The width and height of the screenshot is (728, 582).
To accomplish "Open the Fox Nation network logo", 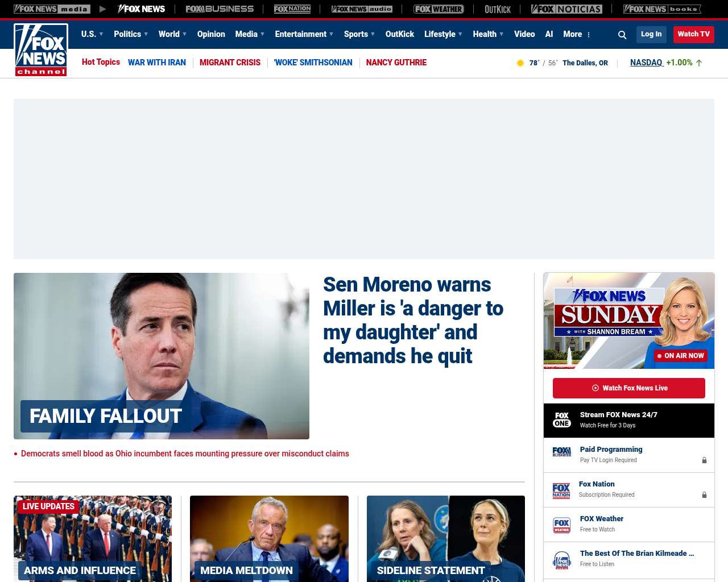I will 292,9.
